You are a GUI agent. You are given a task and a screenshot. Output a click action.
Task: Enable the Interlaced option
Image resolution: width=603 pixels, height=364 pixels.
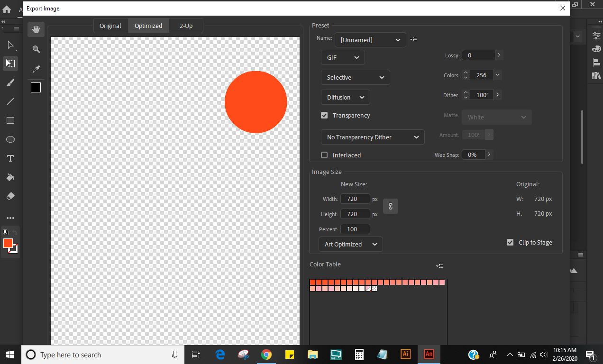pos(324,155)
